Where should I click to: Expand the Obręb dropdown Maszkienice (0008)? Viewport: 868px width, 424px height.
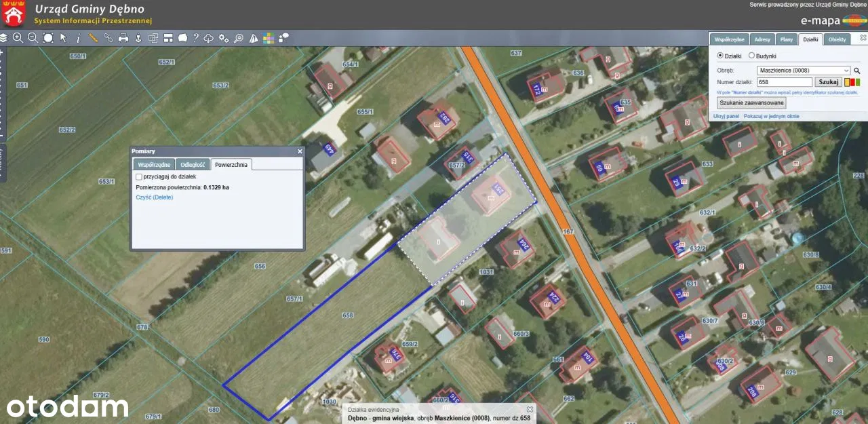tap(804, 70)
